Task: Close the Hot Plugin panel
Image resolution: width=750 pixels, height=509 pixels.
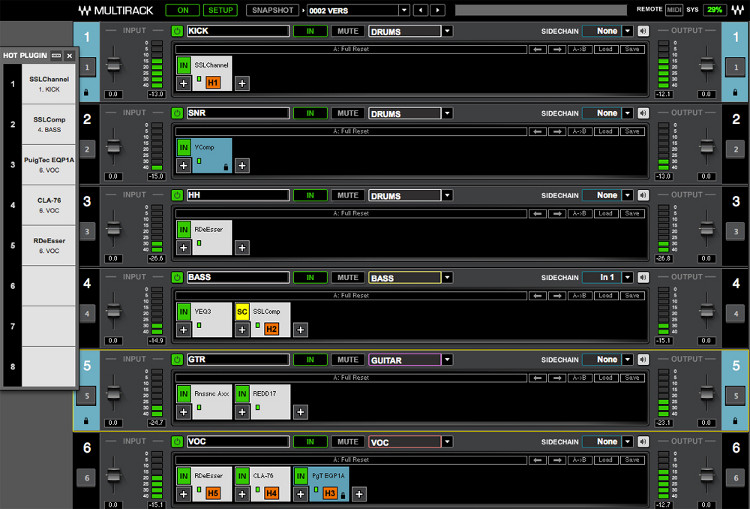Action: coord(69,55)
